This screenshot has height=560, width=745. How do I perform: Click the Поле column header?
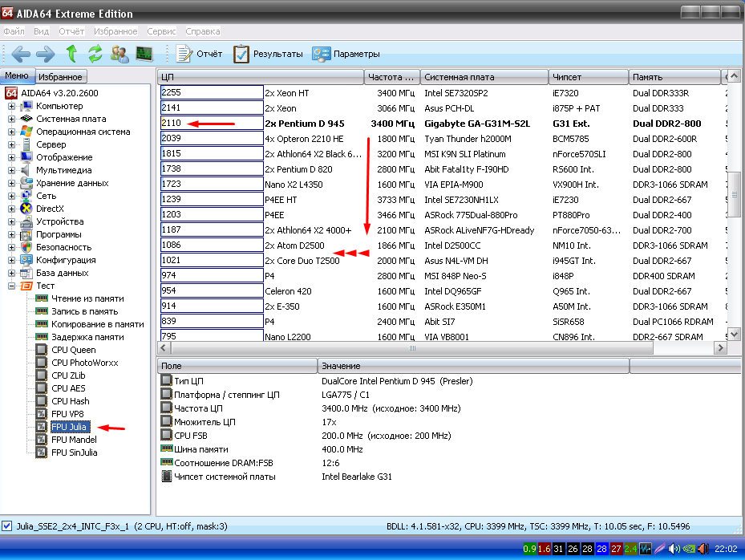[x=237, y=366]
